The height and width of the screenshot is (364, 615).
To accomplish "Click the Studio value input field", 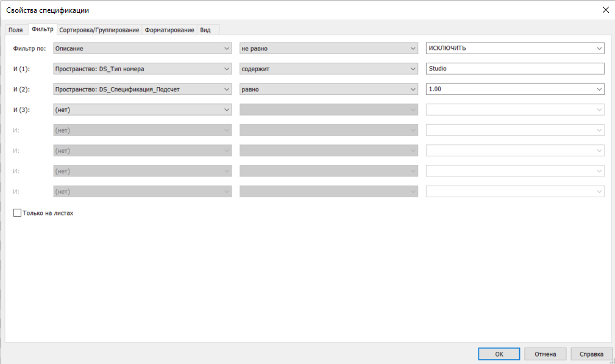I will point(514,69).
